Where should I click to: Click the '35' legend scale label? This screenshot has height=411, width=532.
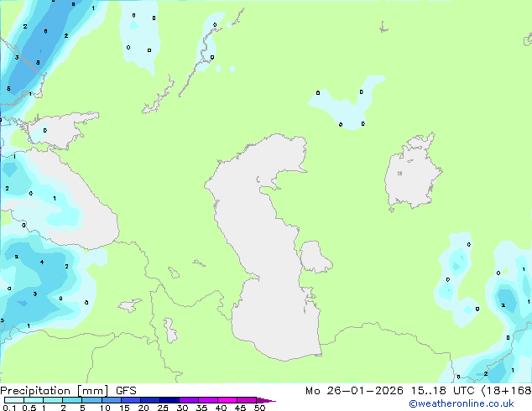click(x=201, y=408)
